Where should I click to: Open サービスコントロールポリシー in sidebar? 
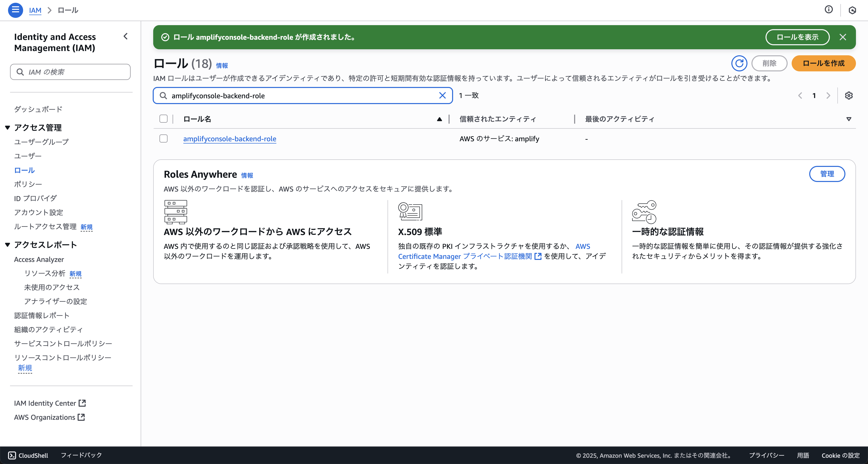(63, 343)
